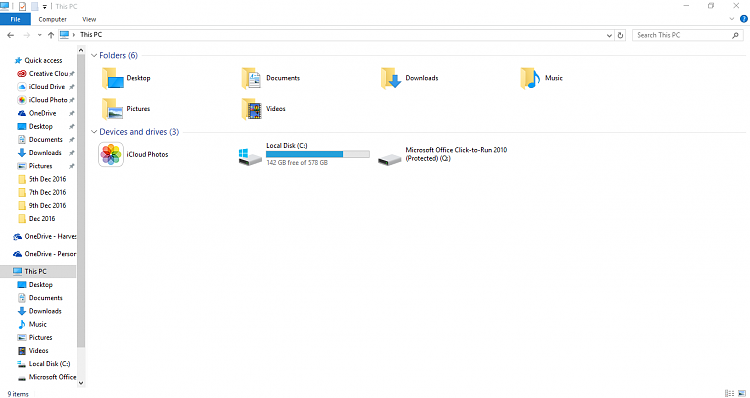
Task: Click the navigation pane scrollbar thumb
Action: click(x=81, y=201)
